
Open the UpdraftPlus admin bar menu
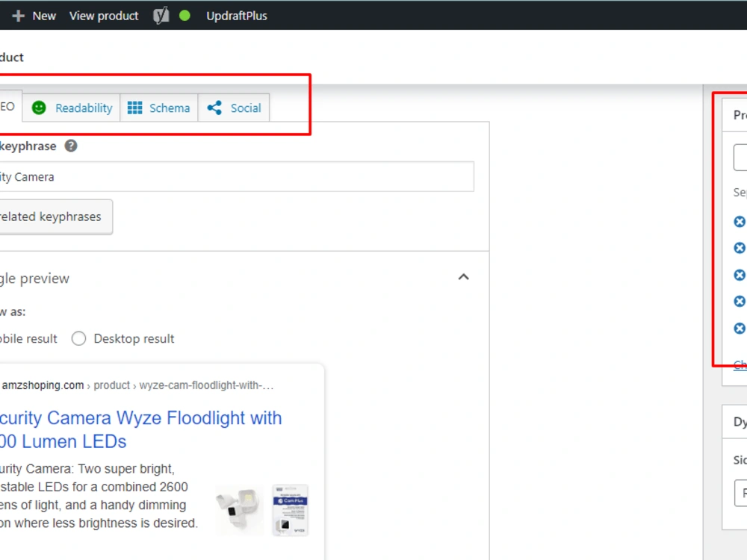click(x=237, y=16)
